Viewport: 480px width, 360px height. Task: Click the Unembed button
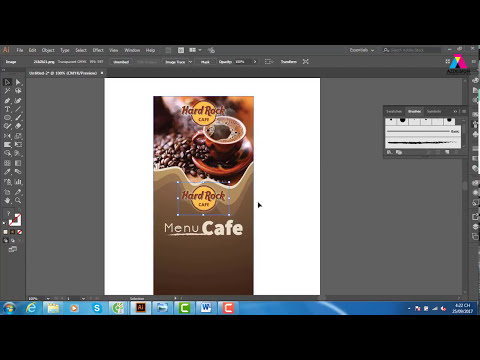[121, 62]
